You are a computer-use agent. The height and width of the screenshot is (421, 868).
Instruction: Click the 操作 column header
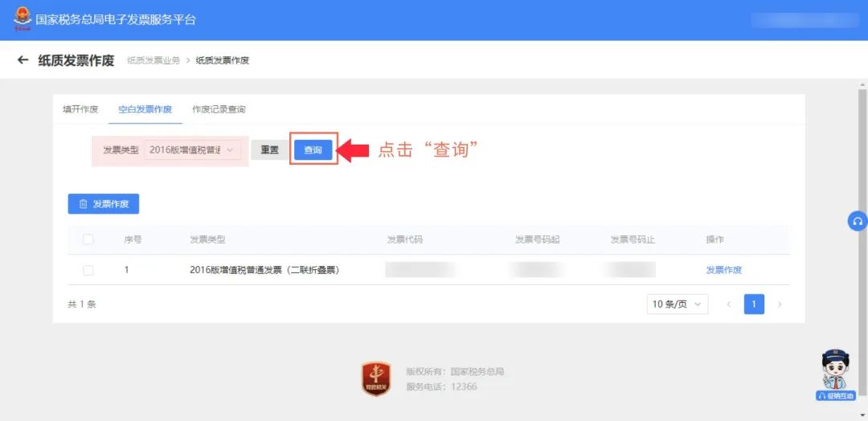(x=714, y=239)
